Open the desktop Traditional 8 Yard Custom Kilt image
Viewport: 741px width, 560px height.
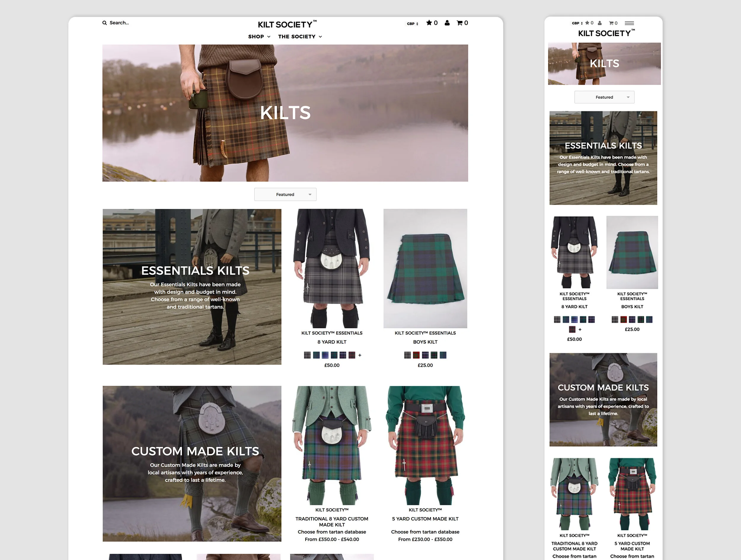click(332, 445)
